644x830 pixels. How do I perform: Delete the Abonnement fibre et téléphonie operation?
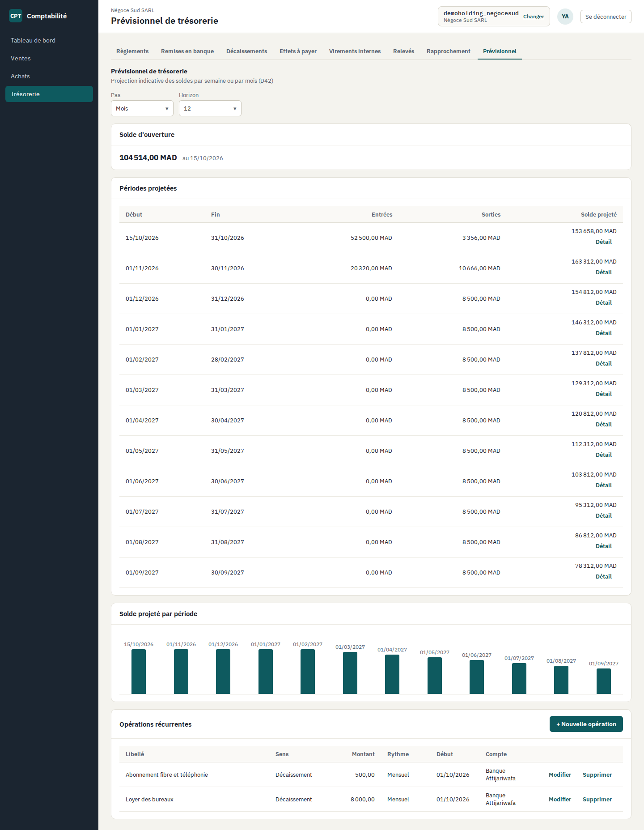pos(597,775)
